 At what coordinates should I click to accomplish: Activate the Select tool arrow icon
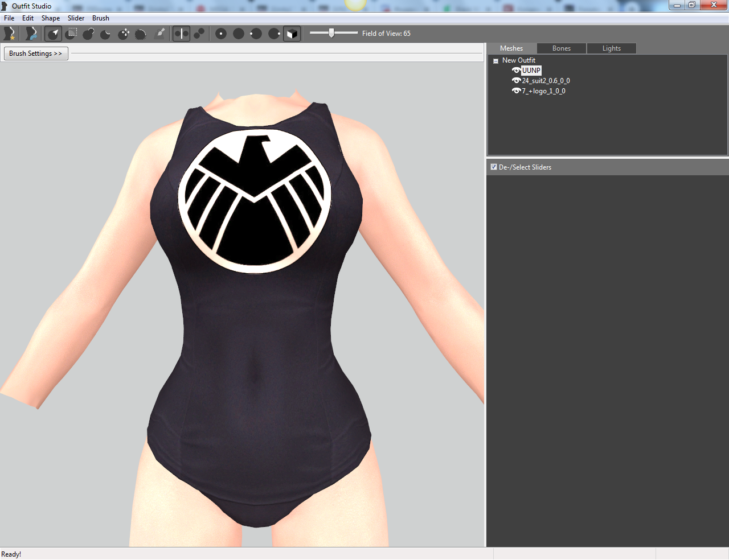point(54,34)
